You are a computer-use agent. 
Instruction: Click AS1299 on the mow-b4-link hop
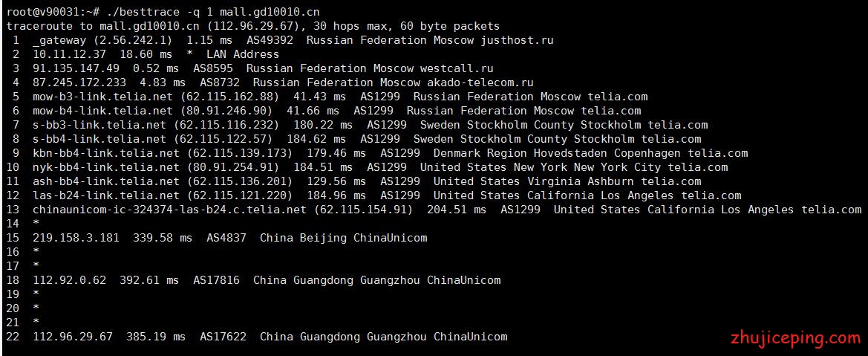[373, 111]
